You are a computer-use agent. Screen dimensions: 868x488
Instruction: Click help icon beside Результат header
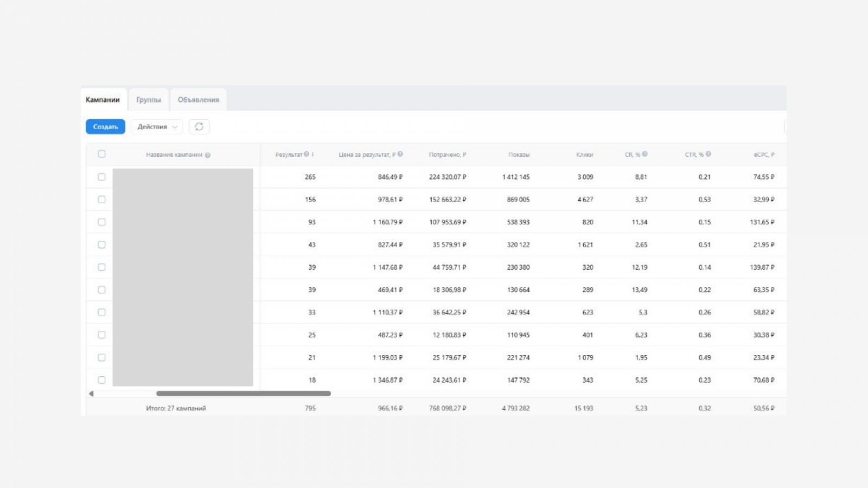click(307, 155)
